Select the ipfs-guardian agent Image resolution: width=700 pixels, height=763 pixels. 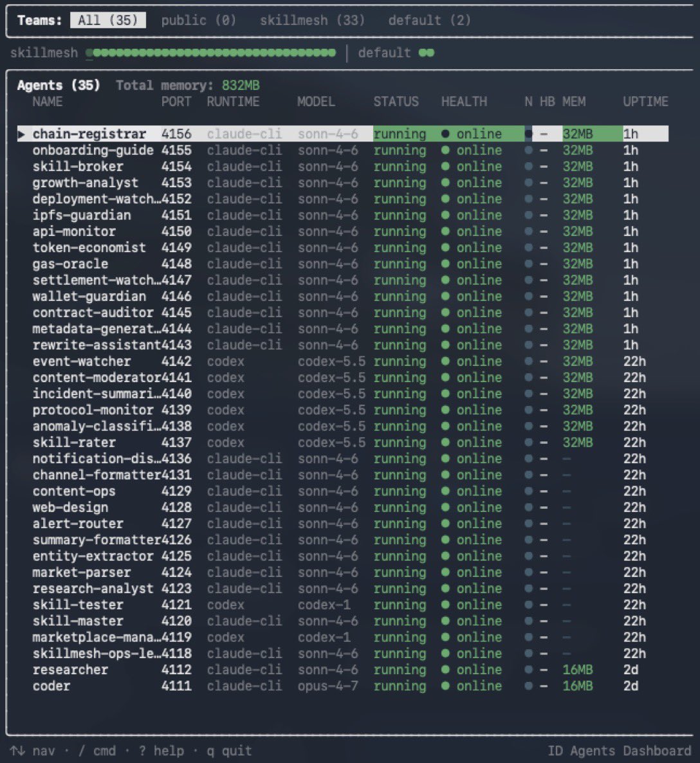pos(343,215)
